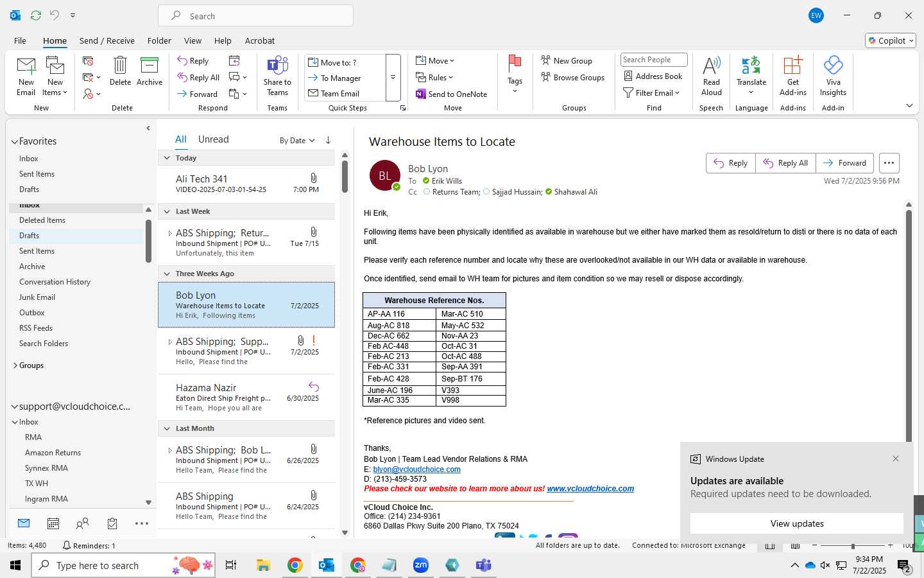Viewport: 924px width, 578px height.
Task: Dismiss the Windows Update notification
Action: click(x=896, y=459)
